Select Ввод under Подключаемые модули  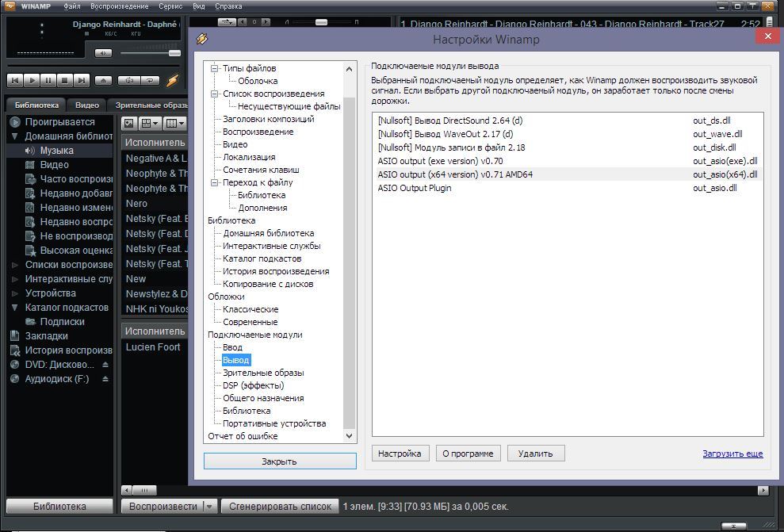click(232, 347)
